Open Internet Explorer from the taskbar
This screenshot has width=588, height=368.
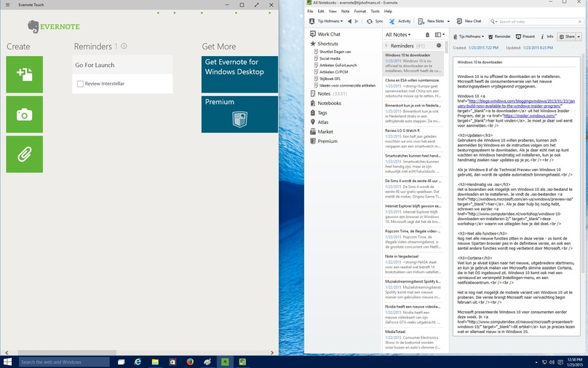click(138, 362)
